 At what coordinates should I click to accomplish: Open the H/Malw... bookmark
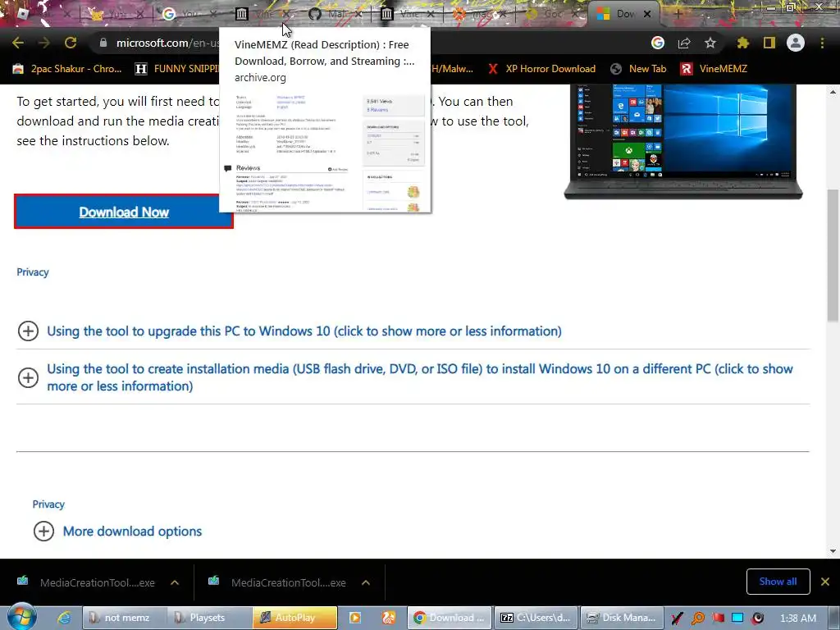(x=453, y=69)
